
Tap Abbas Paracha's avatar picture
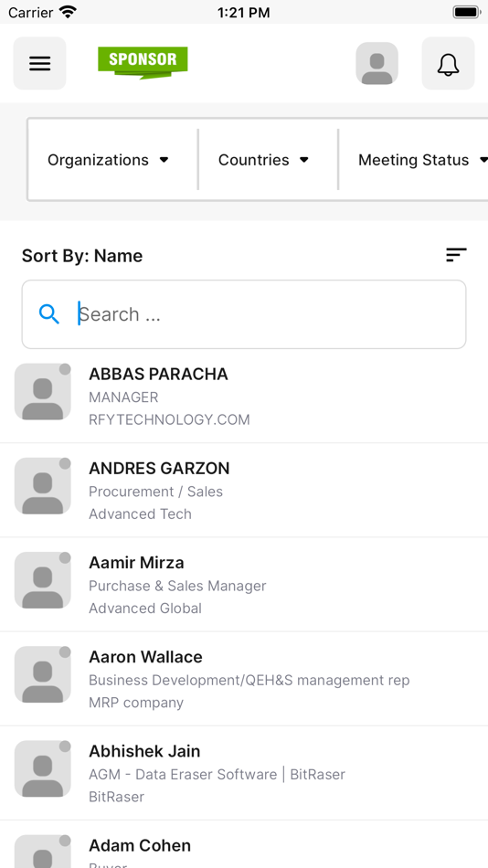pyautogui.click(x=43, y=392)
